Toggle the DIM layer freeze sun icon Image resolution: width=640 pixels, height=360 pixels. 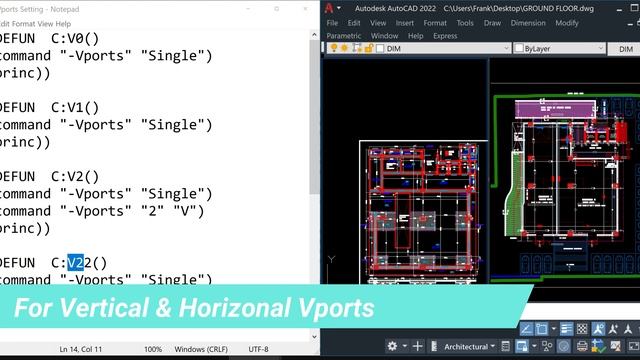pyautogui.click(x=345, y=48)
